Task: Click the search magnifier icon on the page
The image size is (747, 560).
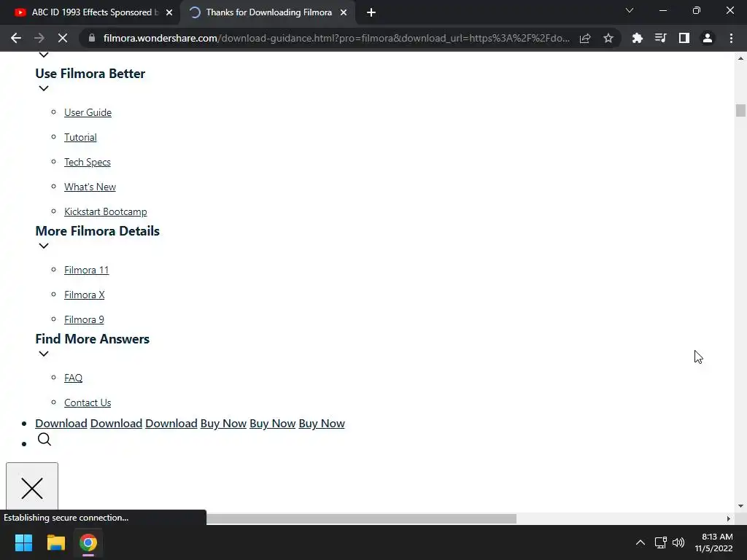Action: [44, 439]
